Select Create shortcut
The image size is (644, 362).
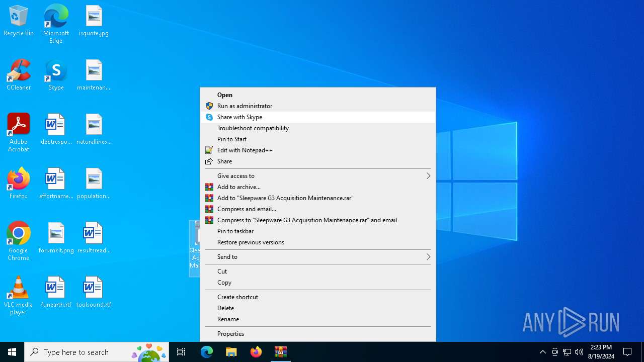tap(318, 297)
